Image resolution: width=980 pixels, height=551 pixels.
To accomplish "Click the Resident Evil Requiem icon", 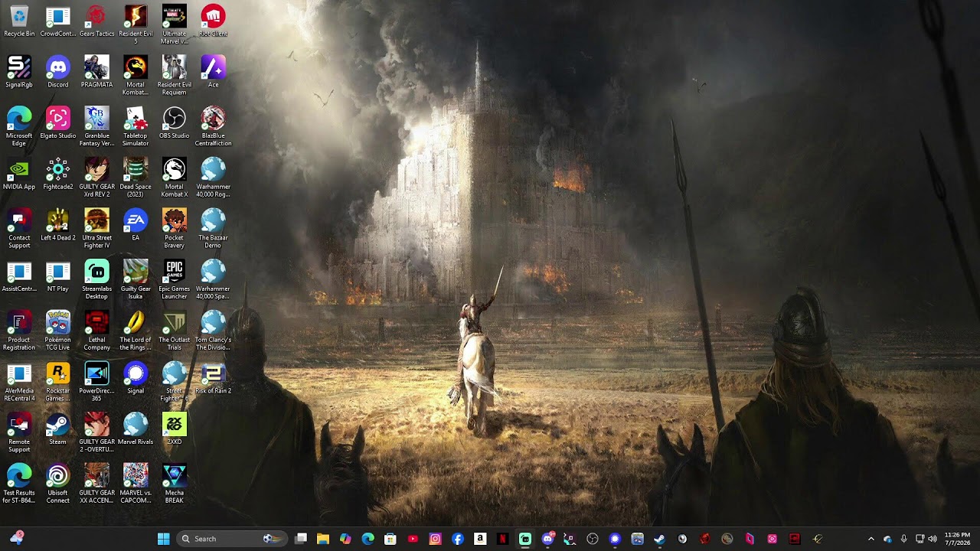I will 175,76.
